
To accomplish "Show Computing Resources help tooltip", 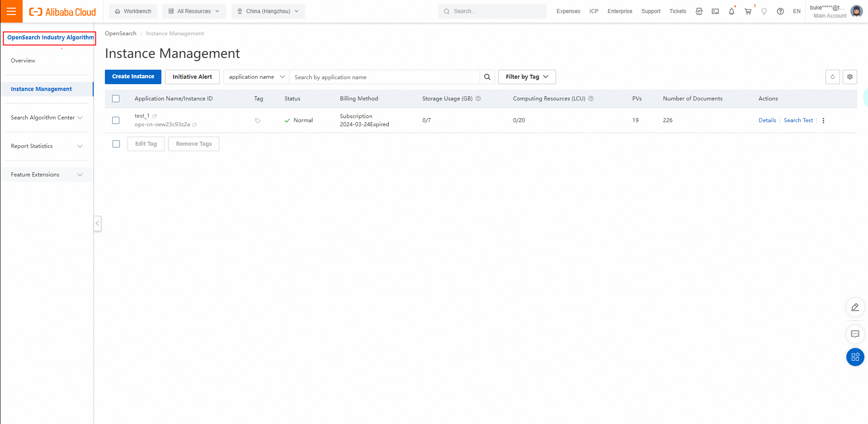I will tap(591, 99).
